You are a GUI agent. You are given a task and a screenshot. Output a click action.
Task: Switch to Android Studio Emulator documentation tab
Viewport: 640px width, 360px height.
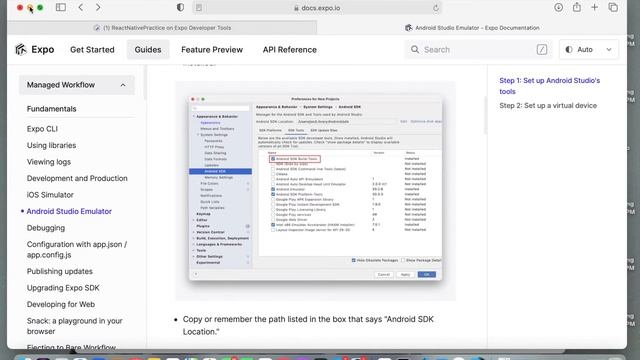472,28
